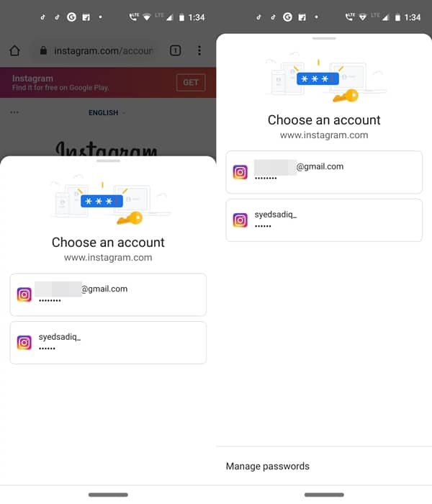Click Instagram icon beside syedsadiq_, right sheet
The width and height of the screenshot is (432, 504).
tap(240, 220)
